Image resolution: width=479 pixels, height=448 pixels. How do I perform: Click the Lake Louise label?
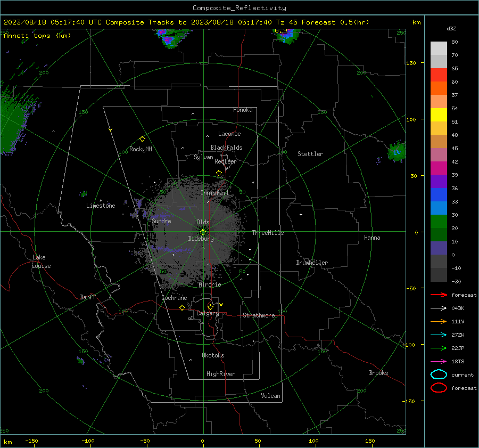coord(41,262)
